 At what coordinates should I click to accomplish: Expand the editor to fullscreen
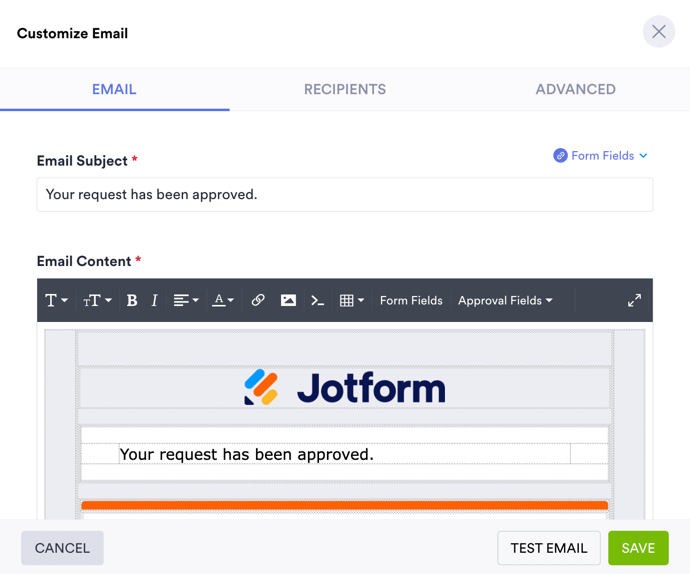(x=634, y=300)
